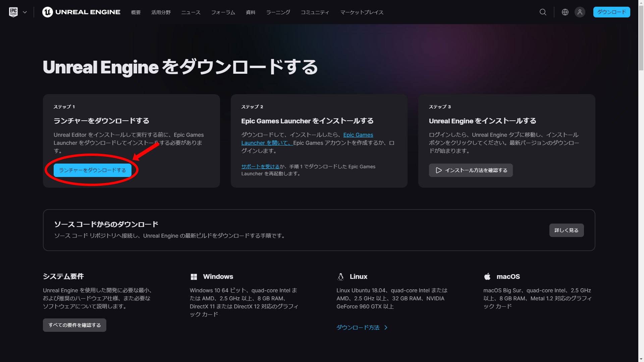Open the フォーラム menu item
Viewport: 644px width, 362px height.
(x=223, y=12)
